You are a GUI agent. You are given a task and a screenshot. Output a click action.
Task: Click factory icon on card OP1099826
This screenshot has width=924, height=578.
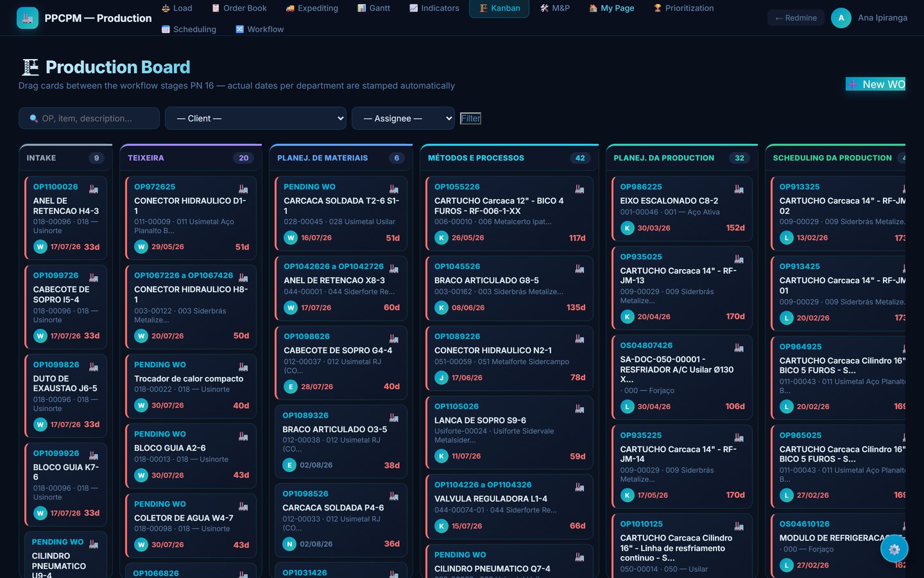click(x=94, y=367)
